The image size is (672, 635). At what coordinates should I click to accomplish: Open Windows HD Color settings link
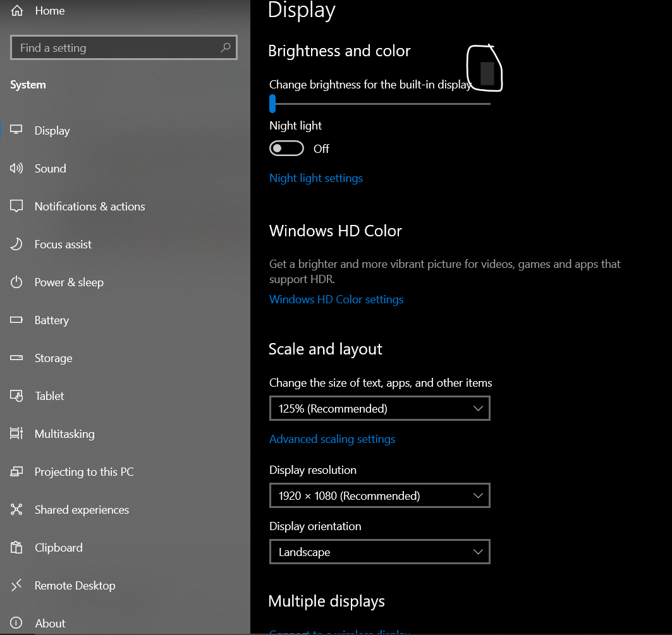(336, 299)
